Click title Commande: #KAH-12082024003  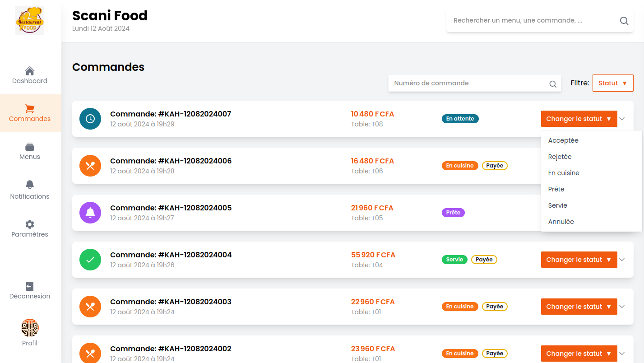171,302
